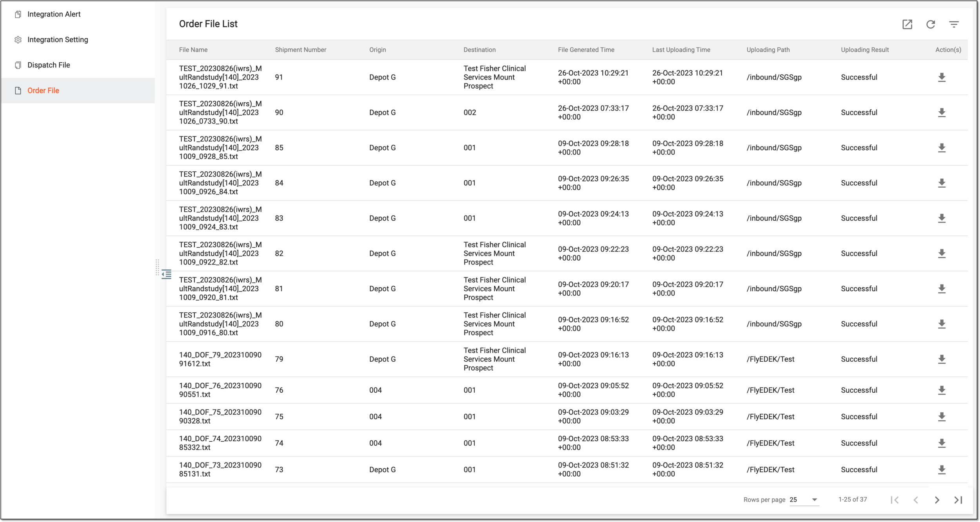Download order file for shipment 85

[942, 148]
